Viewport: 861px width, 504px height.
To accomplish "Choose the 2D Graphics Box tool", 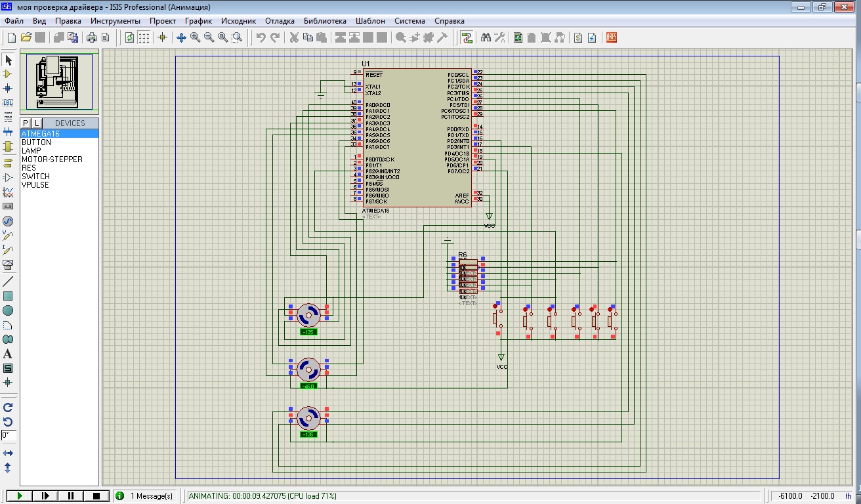I will [x=8, y=296].
